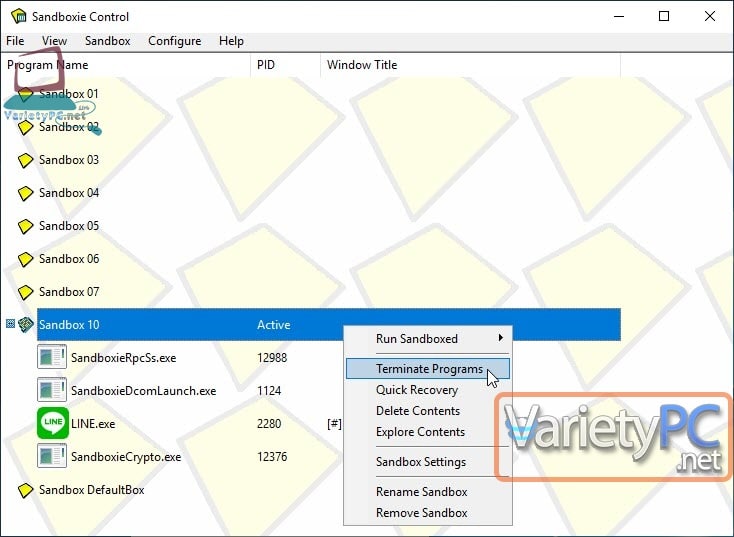Select the Sandbox 06 row label
734x537 pixels.
tap(69, 259)
